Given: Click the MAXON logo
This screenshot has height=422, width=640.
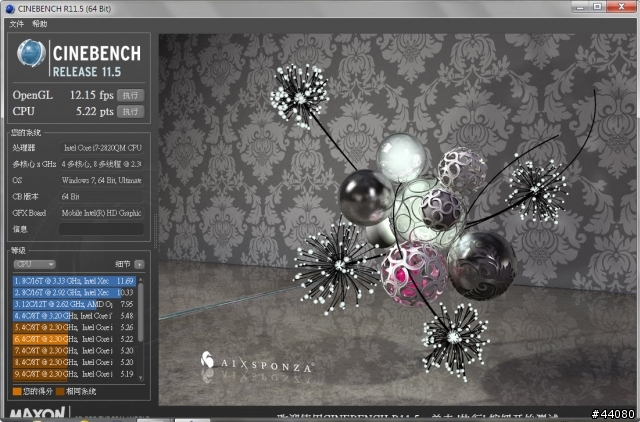Looking at the screenshot, I should click(x=38, y=413).
